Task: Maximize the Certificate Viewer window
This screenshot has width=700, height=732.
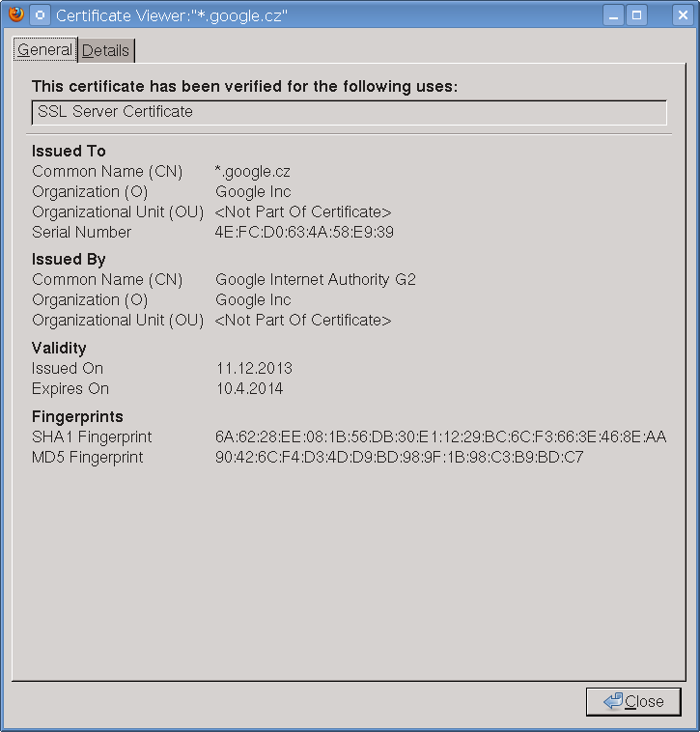Action: 636,14
